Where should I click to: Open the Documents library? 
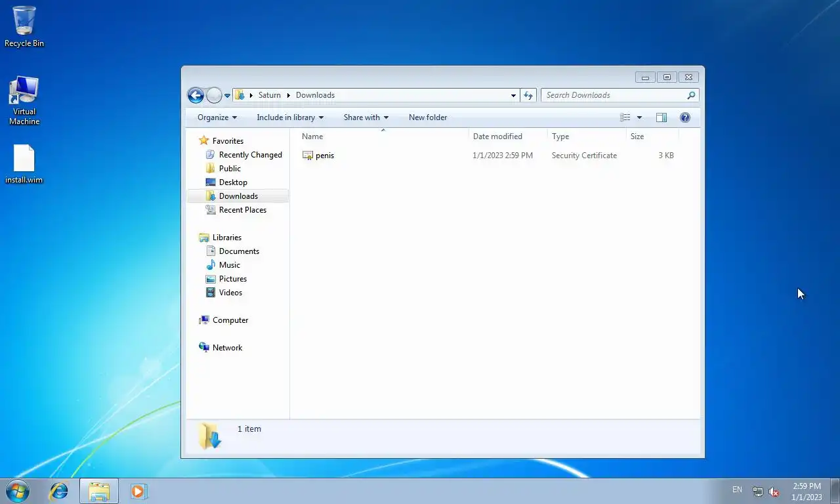239,251
